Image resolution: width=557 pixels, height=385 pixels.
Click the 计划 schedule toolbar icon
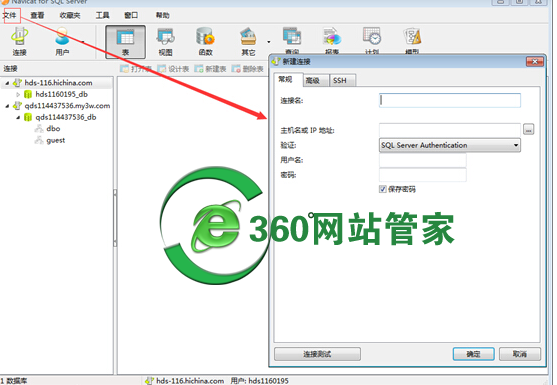coord(372,40)
